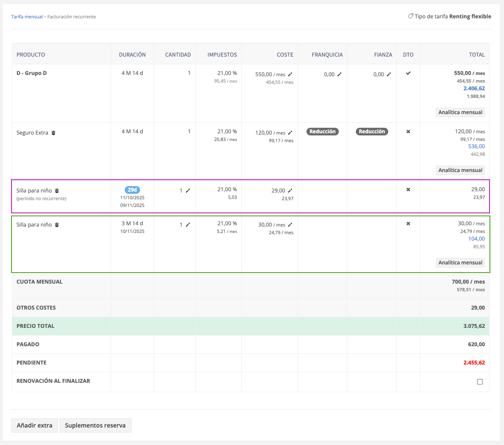Image resolution: width=504 pixels, height=445 pixels.
Task: Edit the Grupo D franquicia amount
Action: click(339, 75)
